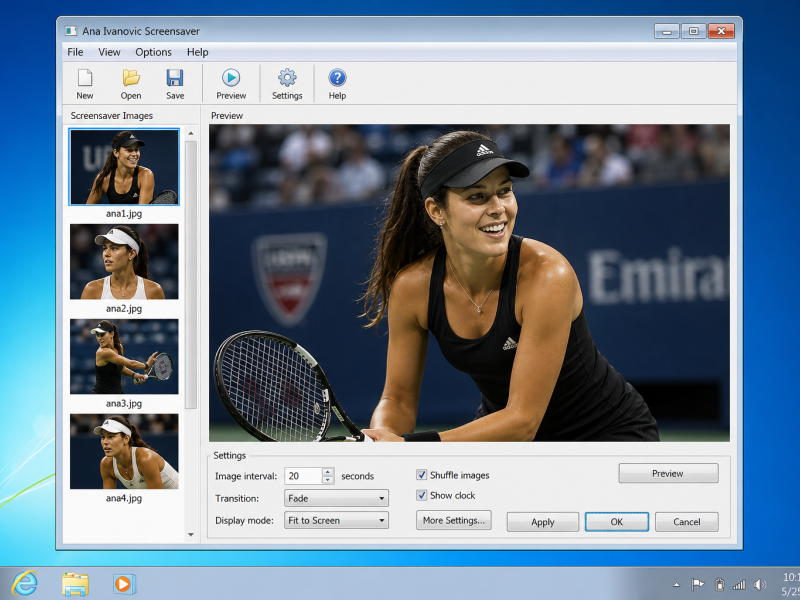Open the Display mode Fit to Screen dropdown
Image resolution: width=800 pixels, height=600 pixels.
[x=336, y=520]
